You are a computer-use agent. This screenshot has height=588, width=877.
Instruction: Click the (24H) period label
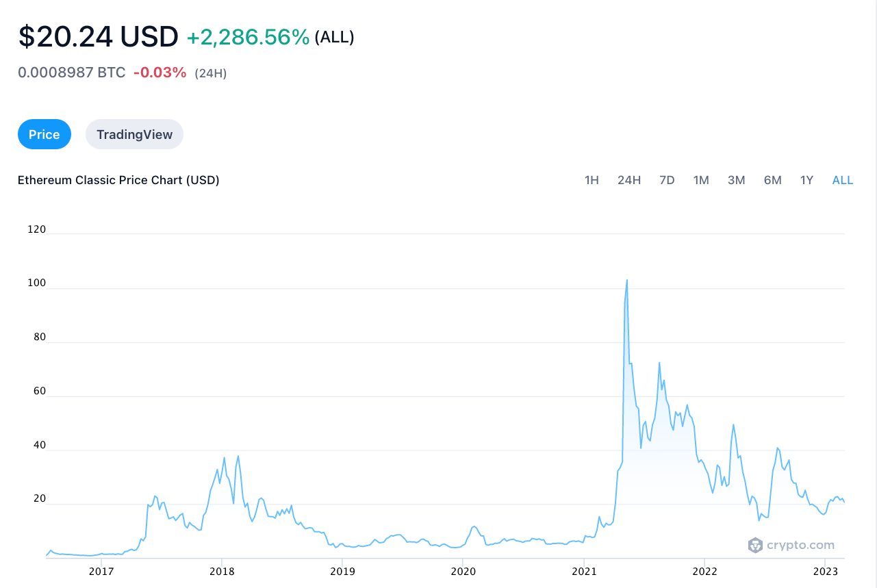tap(211, 73)
